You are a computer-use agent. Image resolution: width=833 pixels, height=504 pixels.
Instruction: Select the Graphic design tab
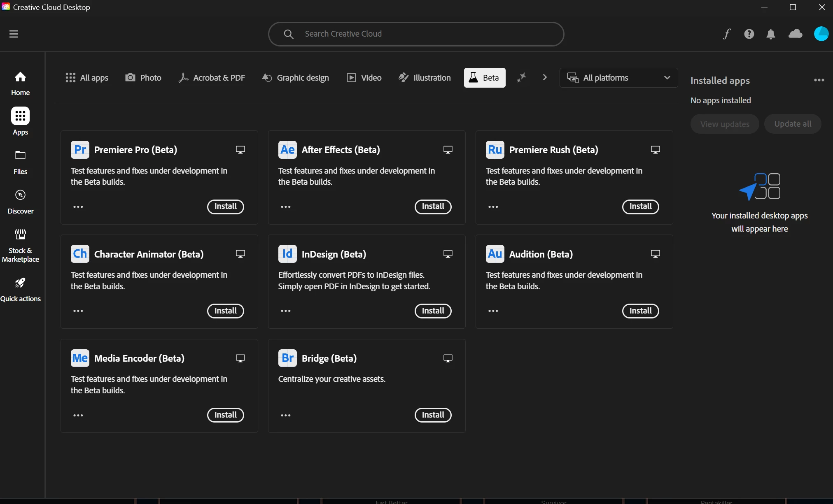pos(296,78)
